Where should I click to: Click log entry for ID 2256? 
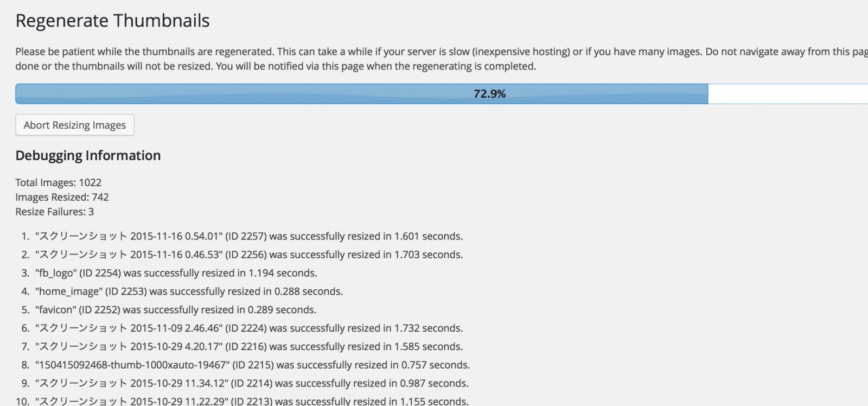point(249,255)
